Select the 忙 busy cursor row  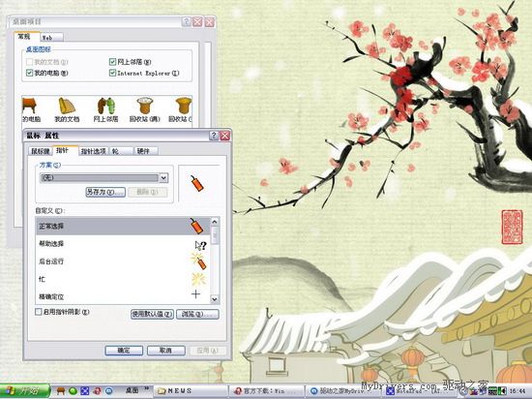(123, 279)
